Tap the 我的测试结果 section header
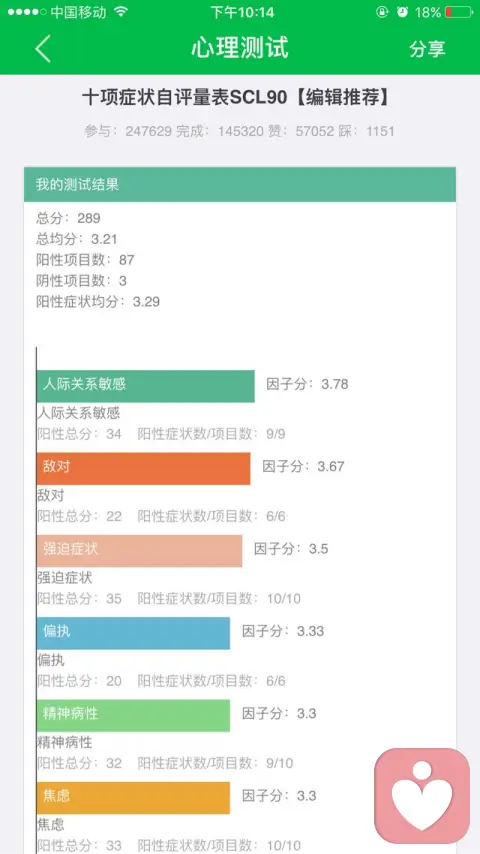The width and height of the screenshot is (480, 854). (x=240, y=185)
